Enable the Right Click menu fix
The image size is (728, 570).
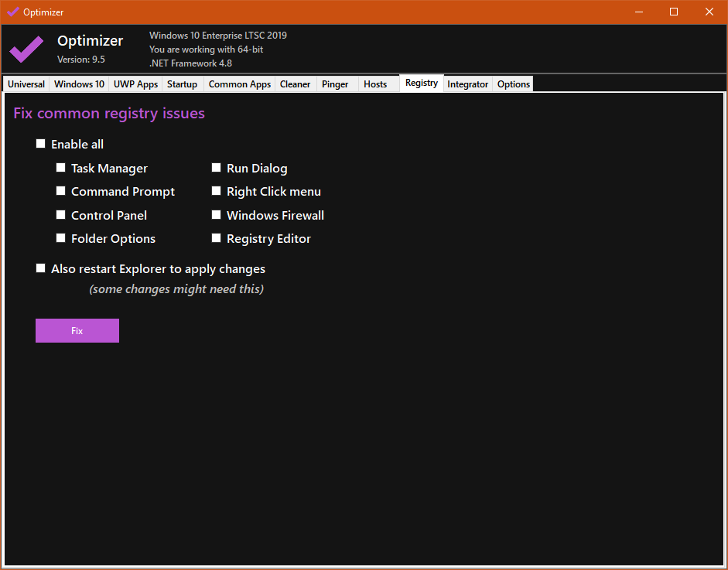coord(217,191)
